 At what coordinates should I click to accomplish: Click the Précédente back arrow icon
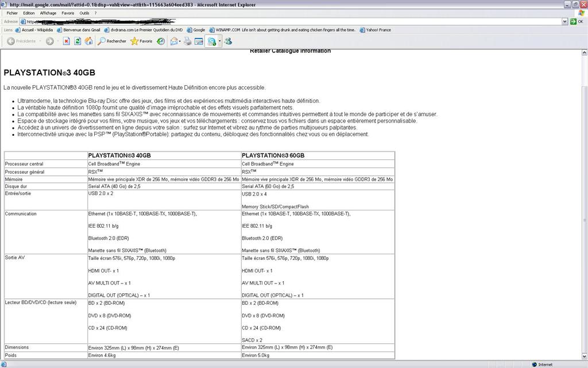(11, 41)
